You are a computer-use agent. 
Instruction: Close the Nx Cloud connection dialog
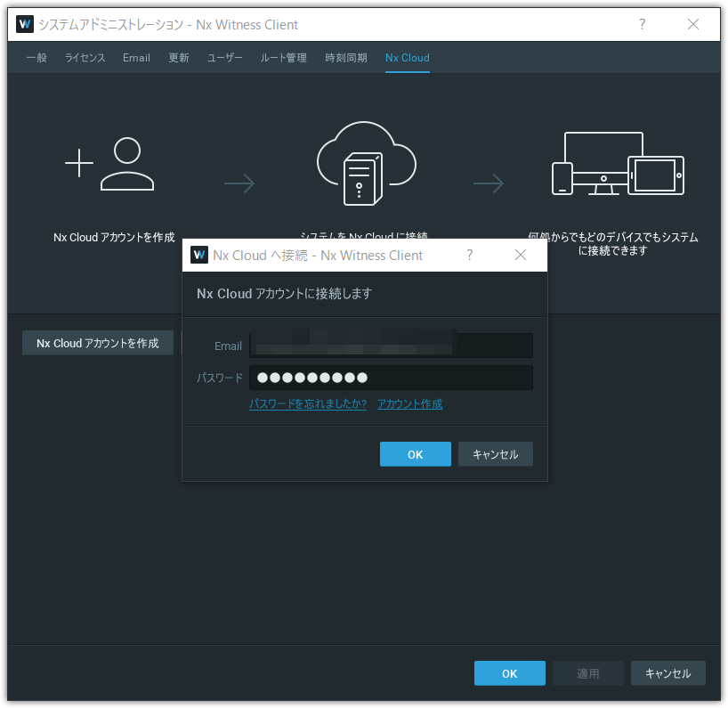point(521,255)
